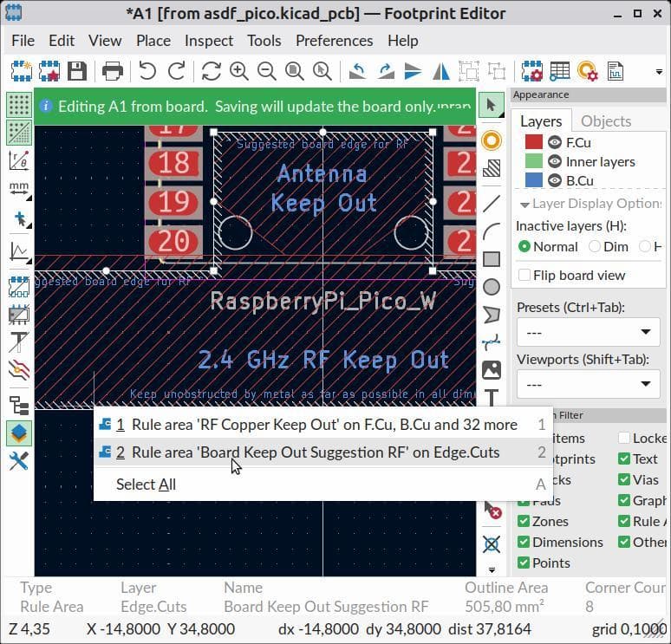Image resolution: width=671 pixels, height=644 pixels.
Task: Choose Rule area 'RF Copper Keep Out'
Action: click(x=322, y=425)
